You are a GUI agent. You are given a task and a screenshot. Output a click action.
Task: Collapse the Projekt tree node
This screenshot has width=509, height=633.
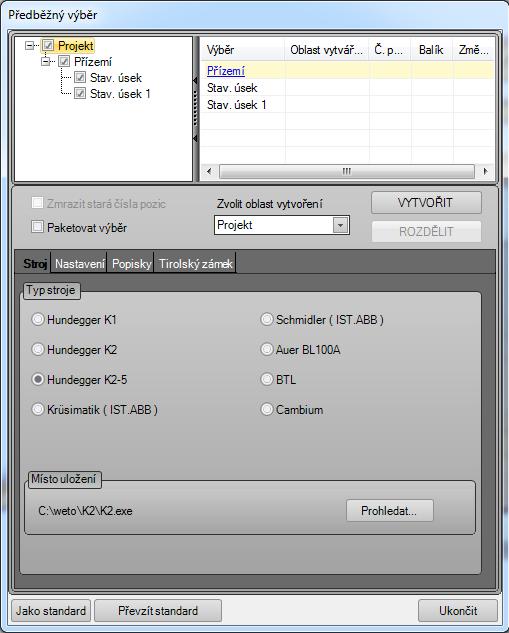coord(29,45)
